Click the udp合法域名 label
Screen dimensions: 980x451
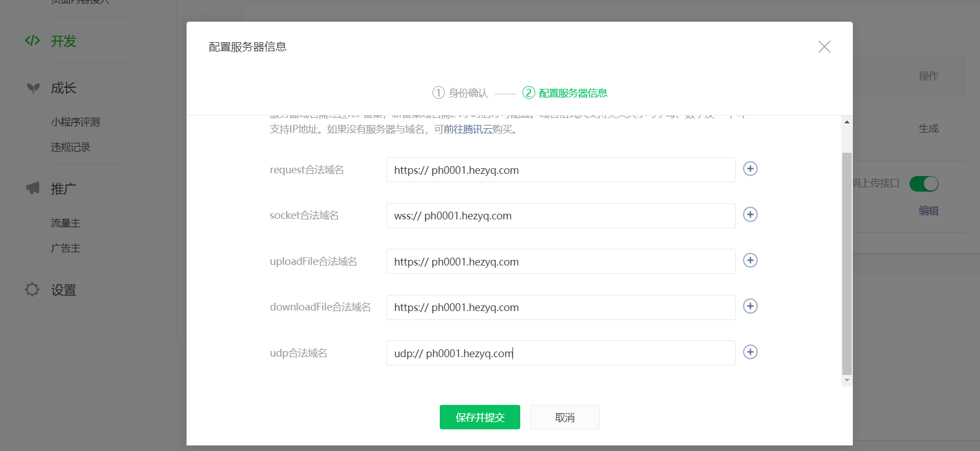point(299,353)
